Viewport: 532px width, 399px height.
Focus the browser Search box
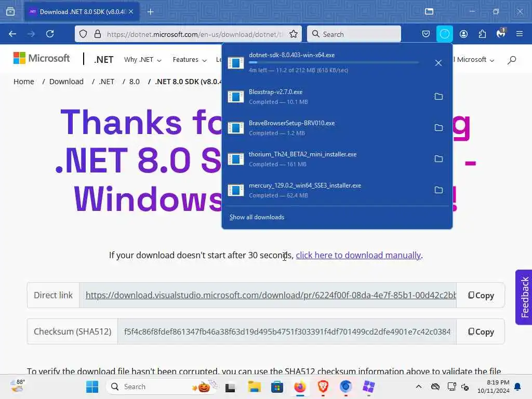pyautogui.click(x=354, y=34)
